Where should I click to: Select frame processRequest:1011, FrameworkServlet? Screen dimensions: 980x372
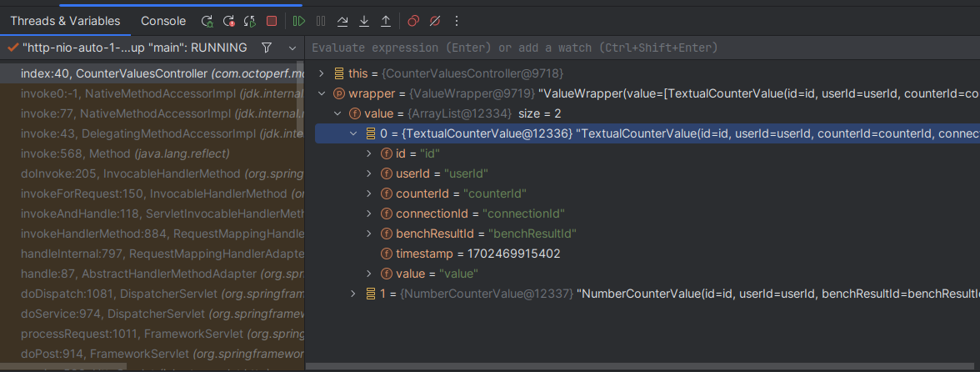[x=152, y=334]
